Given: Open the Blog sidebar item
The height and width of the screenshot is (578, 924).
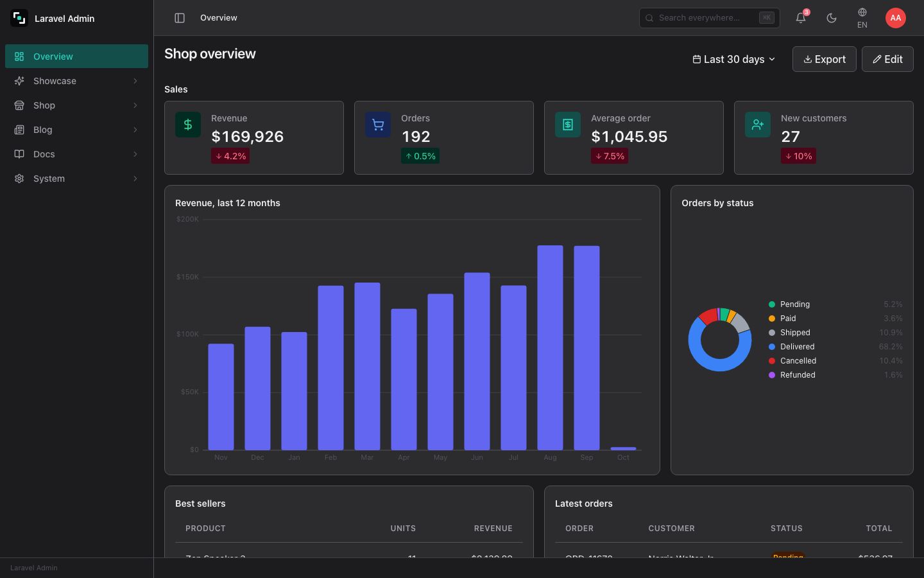Looking at the screenshot, I should 76,130.
